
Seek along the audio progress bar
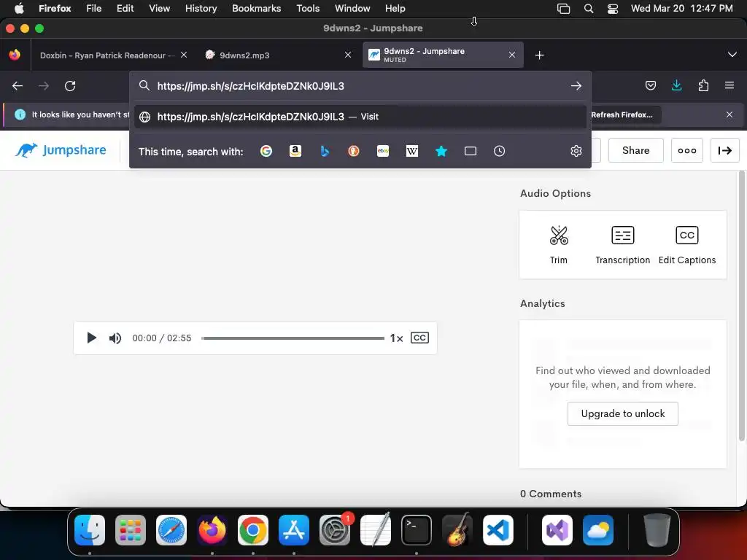[x=293, y=338]
